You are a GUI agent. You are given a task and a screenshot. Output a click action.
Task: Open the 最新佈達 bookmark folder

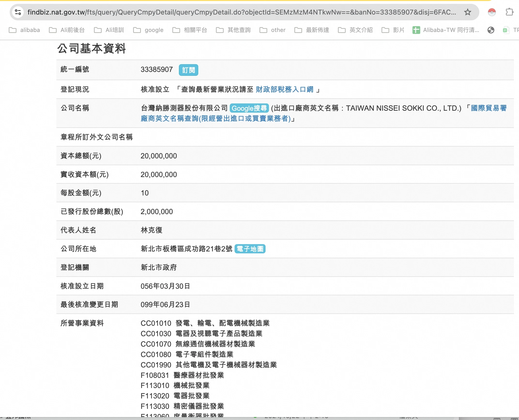312,30
